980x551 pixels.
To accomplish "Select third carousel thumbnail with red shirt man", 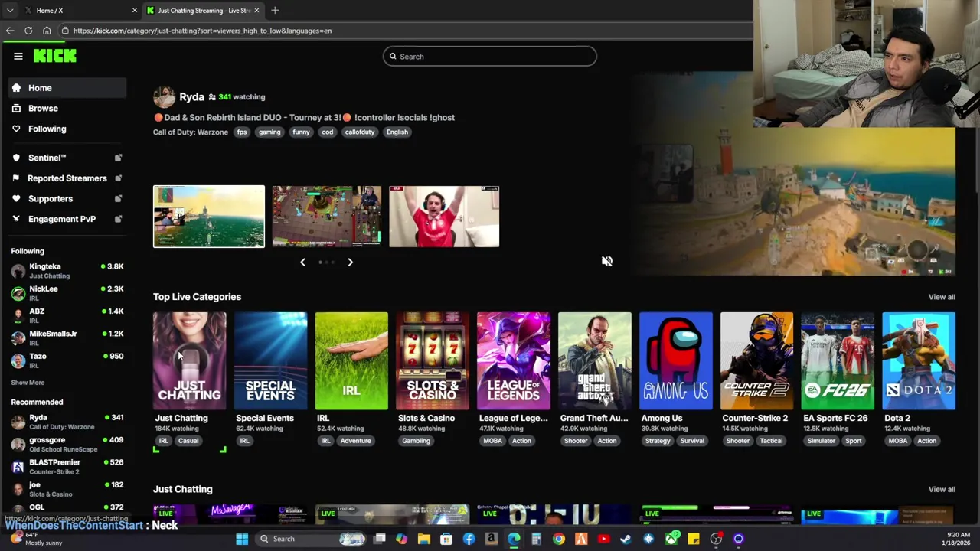I will pos(444,217).
